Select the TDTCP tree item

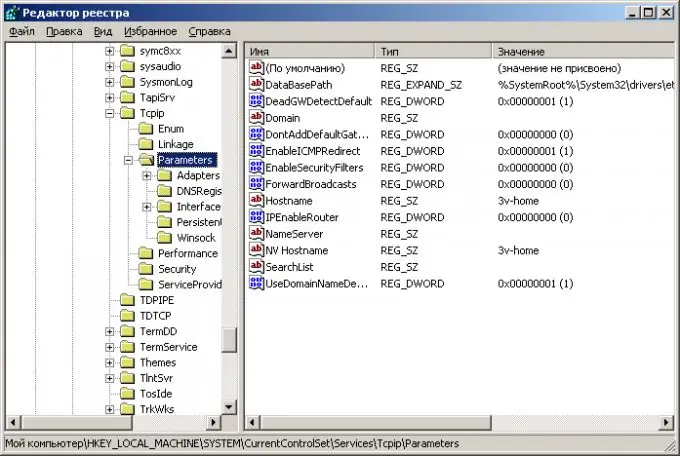click(155, 316)
